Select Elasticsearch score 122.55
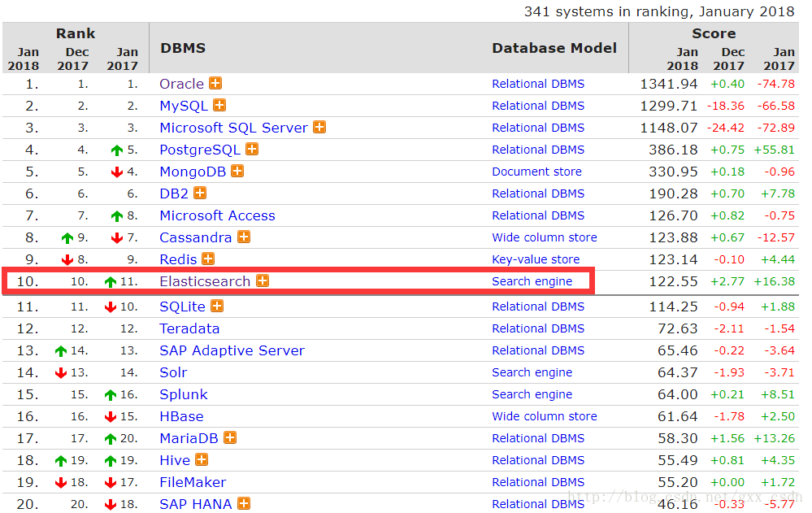 pyautogui.click(x=674, y=281)
